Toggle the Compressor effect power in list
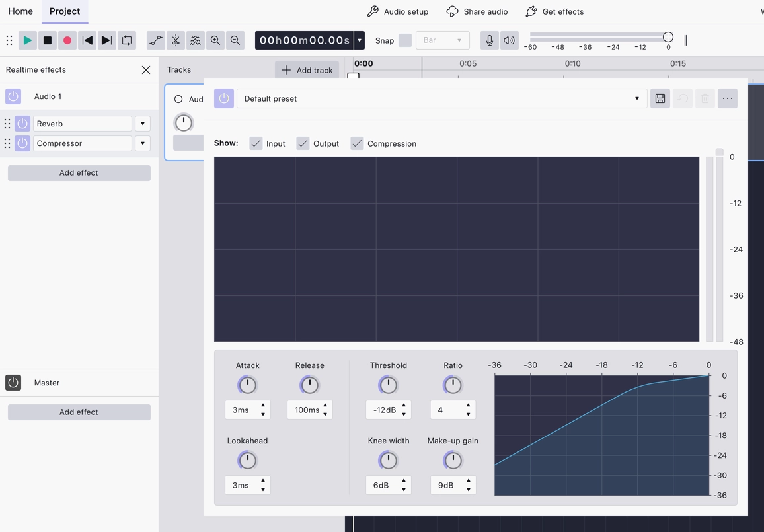This screenshot has width=764, height=532. [22, 143]
